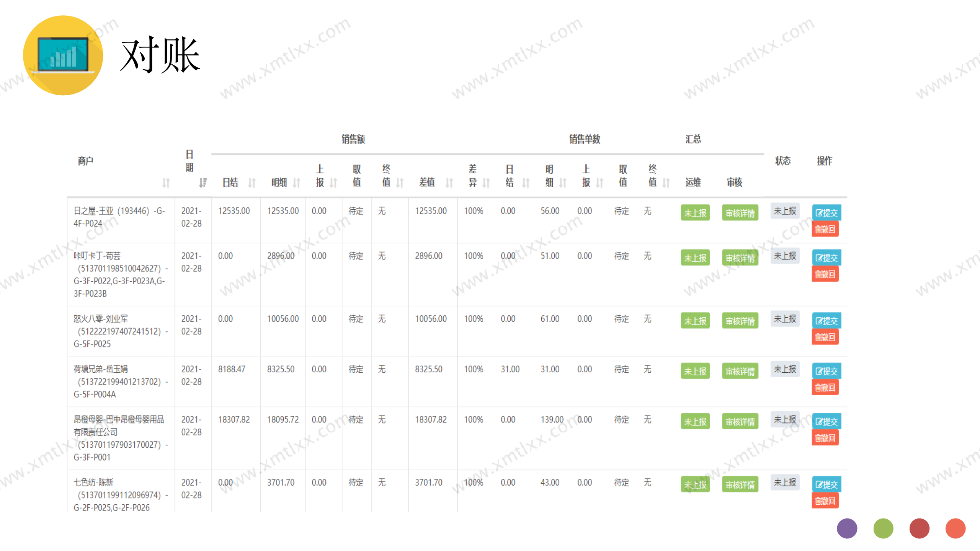This screenshot has height=551, width=980.
Task: Click the purple circle at bottom
Action: click(x=847, y=528)
